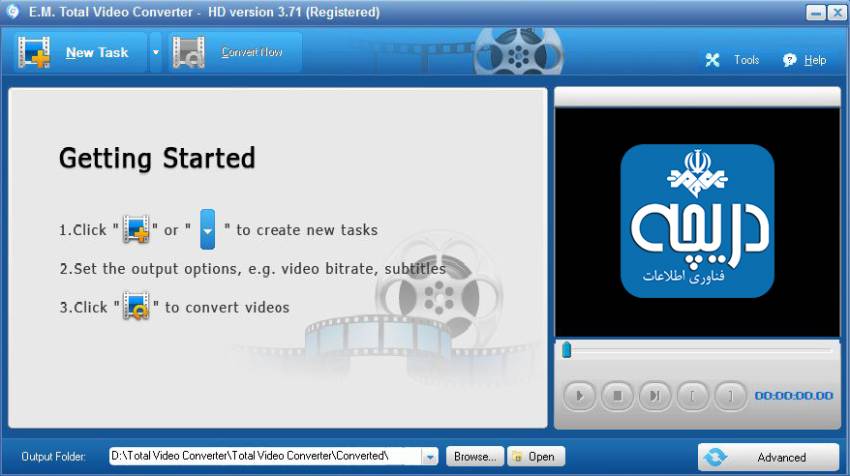Image resolution: width=850 pixels, height=476 pixels.
Task: Click the Convert Now film icon
Action: coord(188,52)
